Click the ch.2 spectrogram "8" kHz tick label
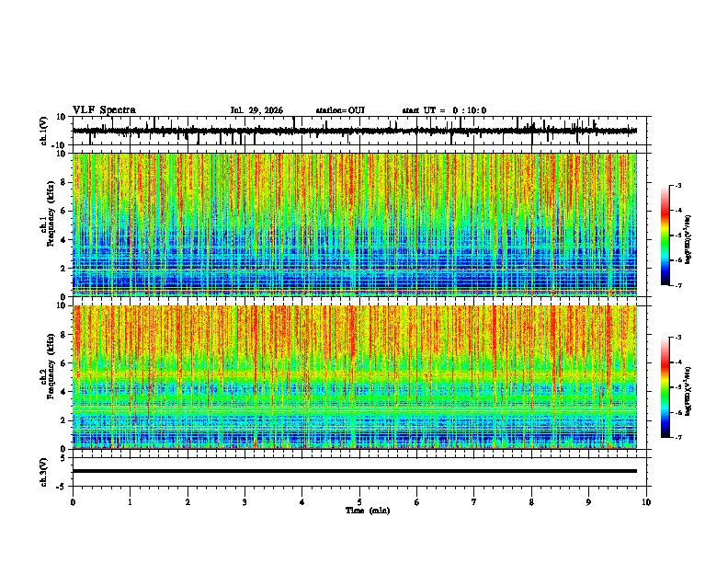 [x=63, y=335]
